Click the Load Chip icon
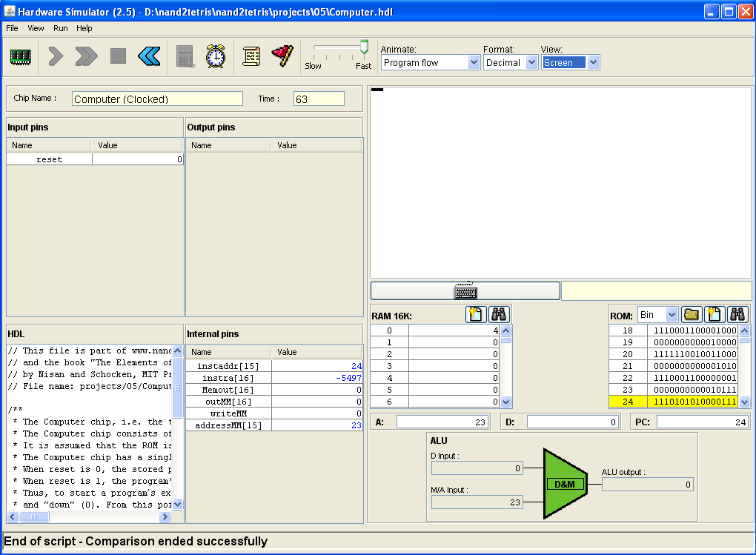 (x=20, y=56)
